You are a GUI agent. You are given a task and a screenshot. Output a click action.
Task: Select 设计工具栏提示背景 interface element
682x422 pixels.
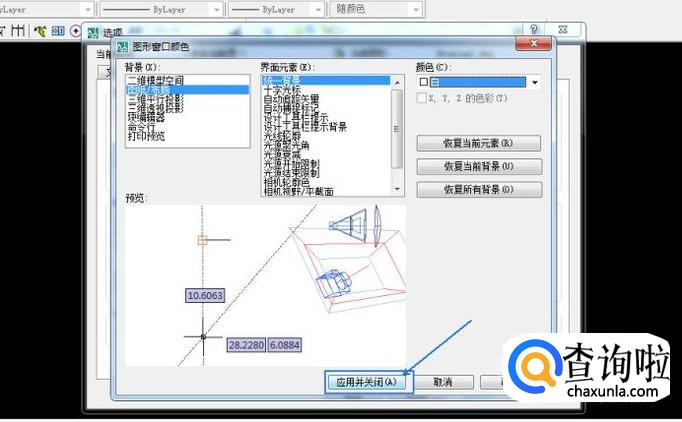[326, 127]
